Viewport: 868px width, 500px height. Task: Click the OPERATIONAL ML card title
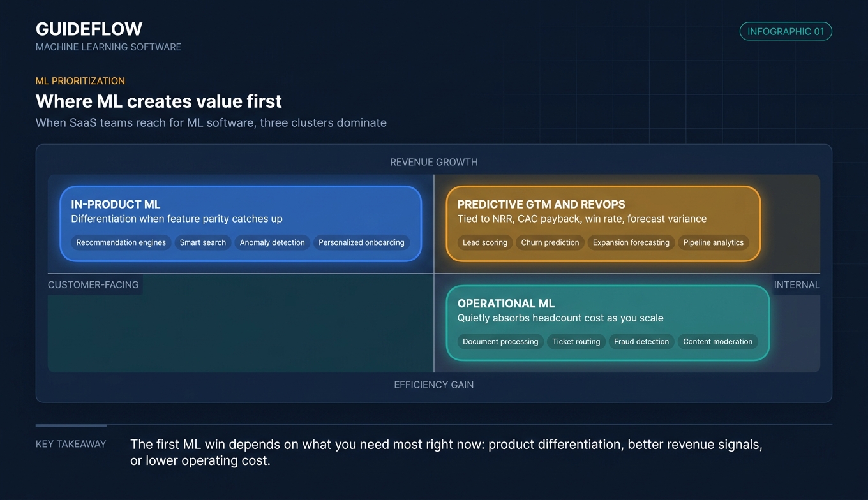coord(506,304)
